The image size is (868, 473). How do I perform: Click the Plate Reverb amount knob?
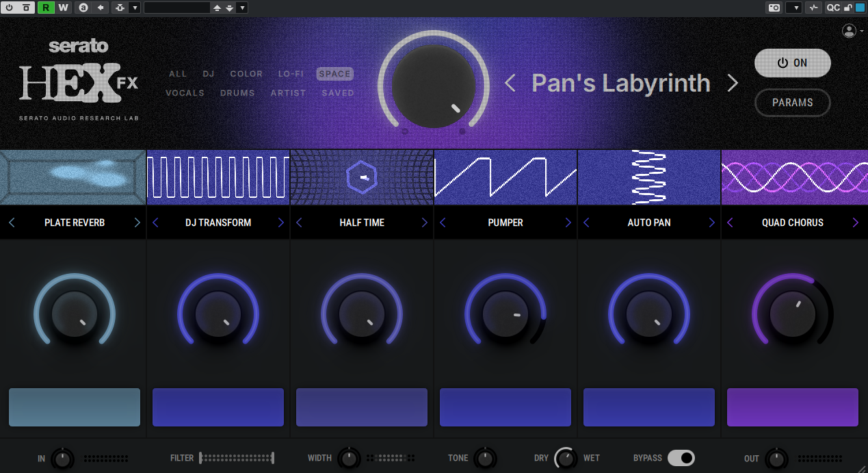click(75, 315)
